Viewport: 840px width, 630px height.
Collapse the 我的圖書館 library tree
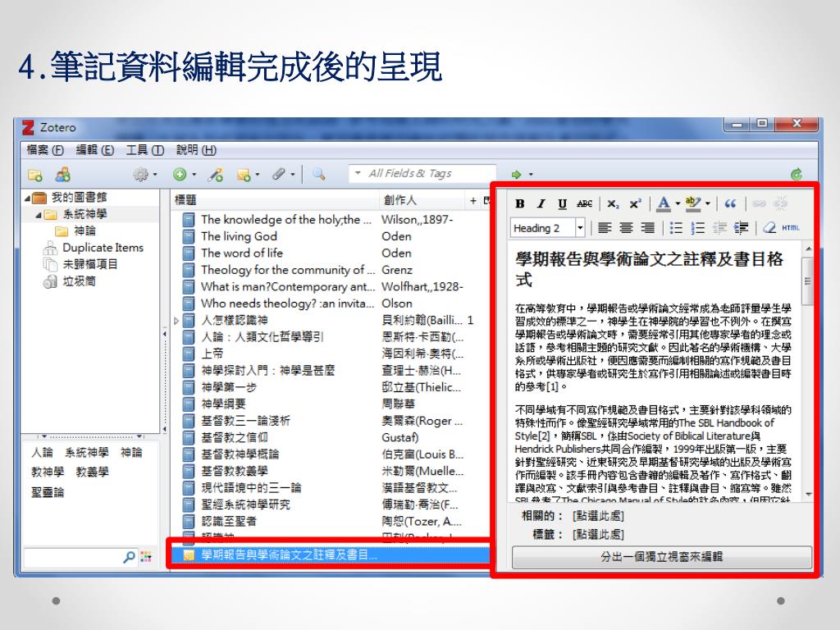(x=27, y=199)
